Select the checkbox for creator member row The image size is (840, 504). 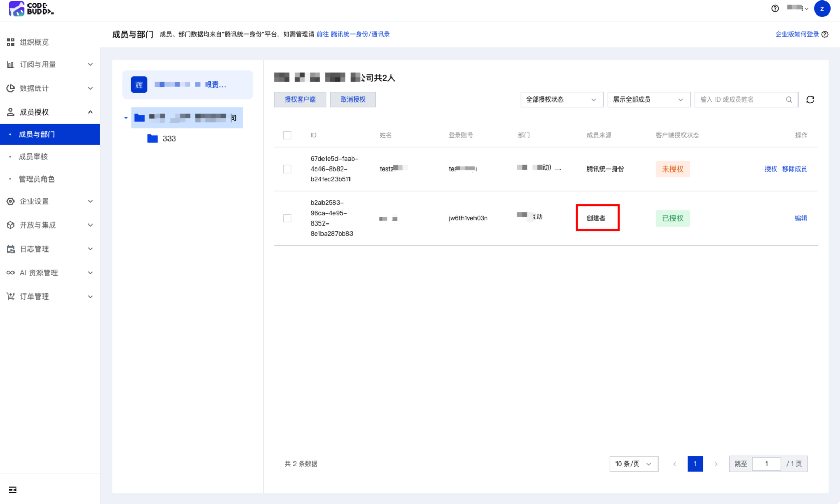point(287,218)
